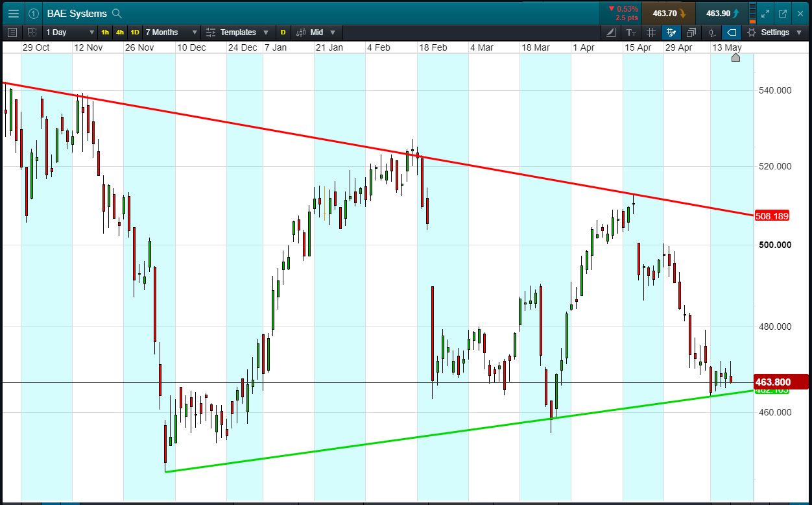Click the 0.53% price change readout
Image resolution: width=812 pixels, height=505 pixels.
pos(623,9)
